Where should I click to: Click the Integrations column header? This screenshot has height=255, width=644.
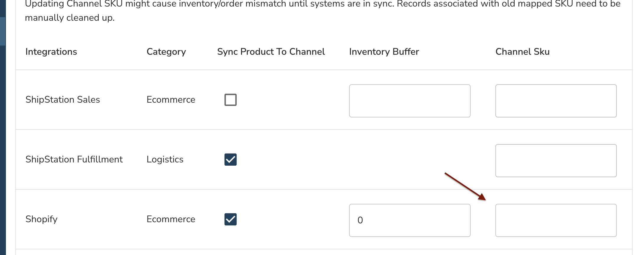(x=51, y=52)
